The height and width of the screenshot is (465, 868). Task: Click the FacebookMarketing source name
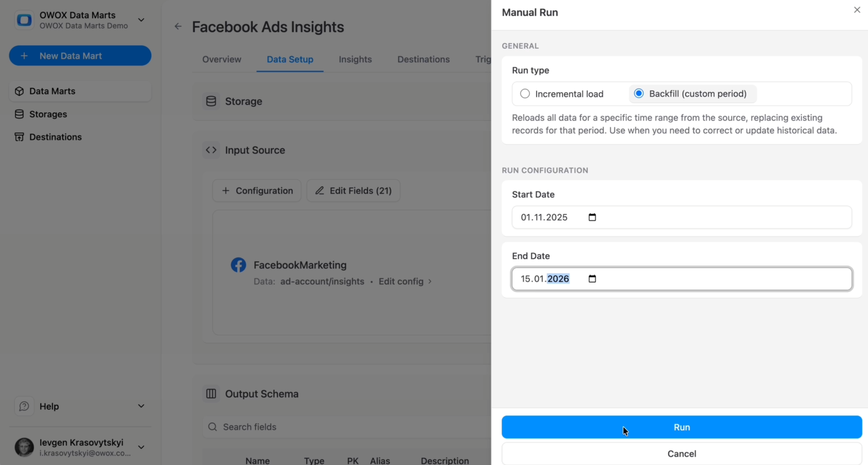click(x=300, y=265)
